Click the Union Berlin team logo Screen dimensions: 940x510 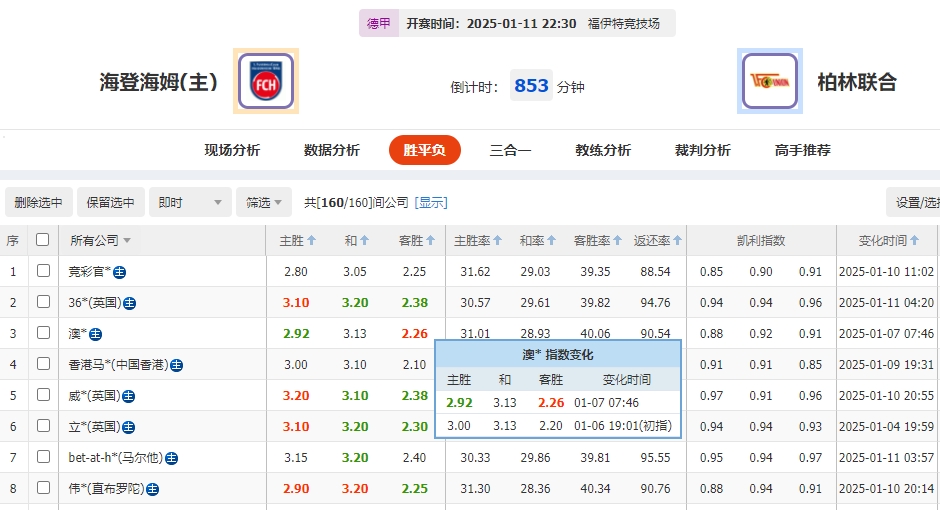tap(770, 81)
